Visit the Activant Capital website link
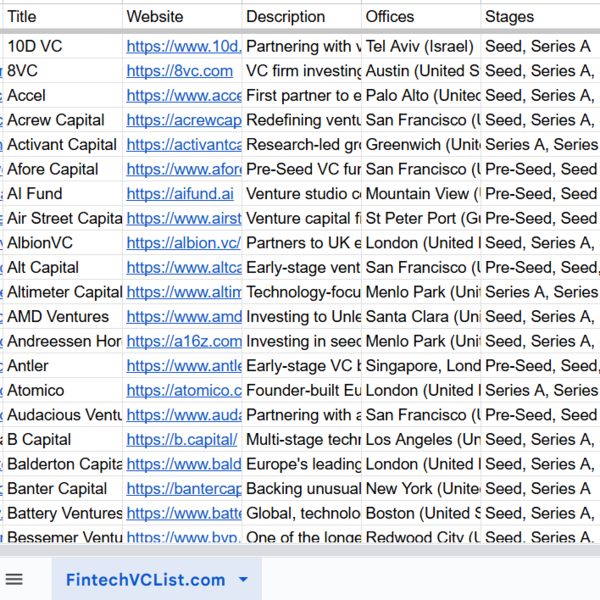The image size is (600, 600). (x=184, y=145)
